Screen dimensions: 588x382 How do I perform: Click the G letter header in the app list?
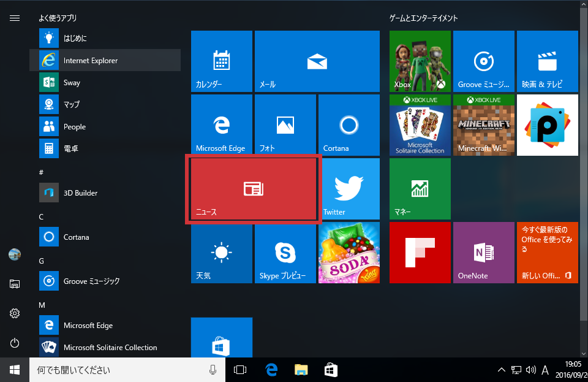point(41,261)
